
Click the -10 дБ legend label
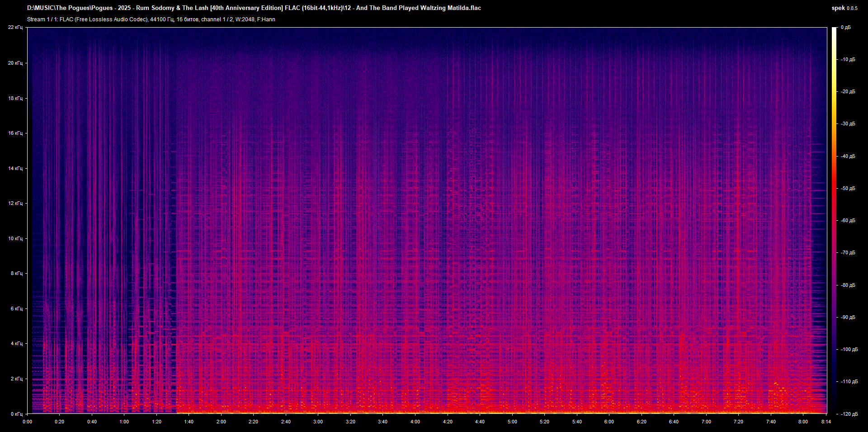tap(848, 60)
